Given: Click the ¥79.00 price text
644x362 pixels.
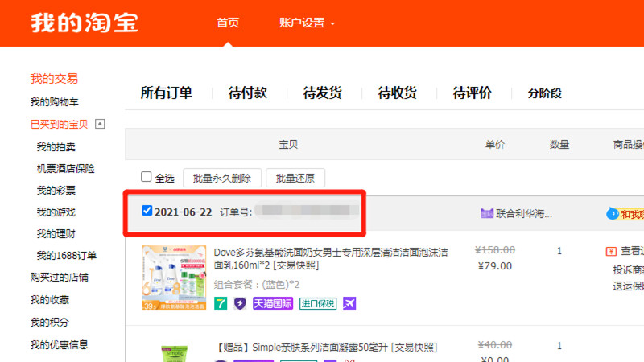Looking at the screenshot, I should coord(495,266).
